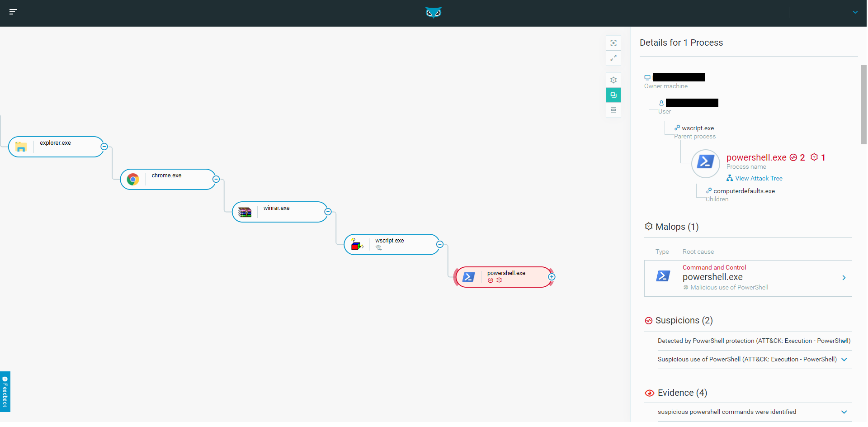Select the winrar.exe process node icon
The height and width of the screenshot is (427, 868).
[245, 212]
